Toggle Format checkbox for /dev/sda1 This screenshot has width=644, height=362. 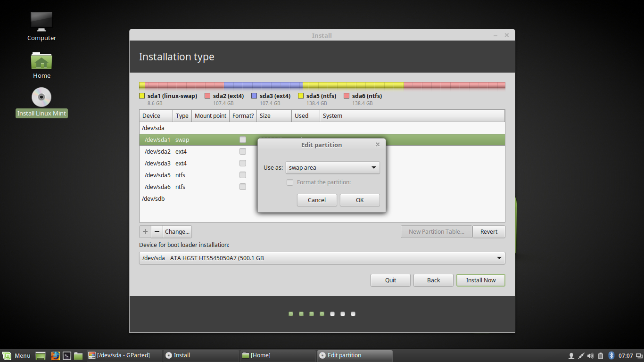[x=243, y=140]
